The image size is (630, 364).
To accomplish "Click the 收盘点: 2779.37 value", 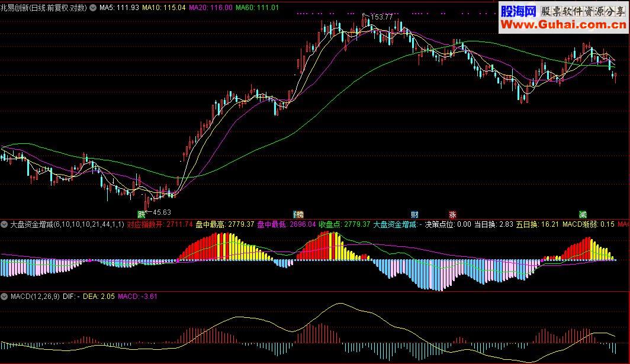I will click(345, 224).
